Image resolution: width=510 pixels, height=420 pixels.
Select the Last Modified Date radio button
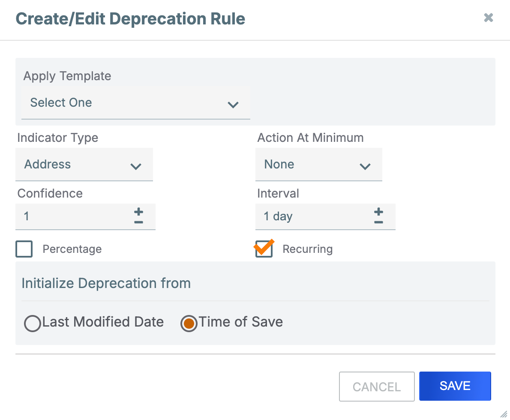(33, 324)
